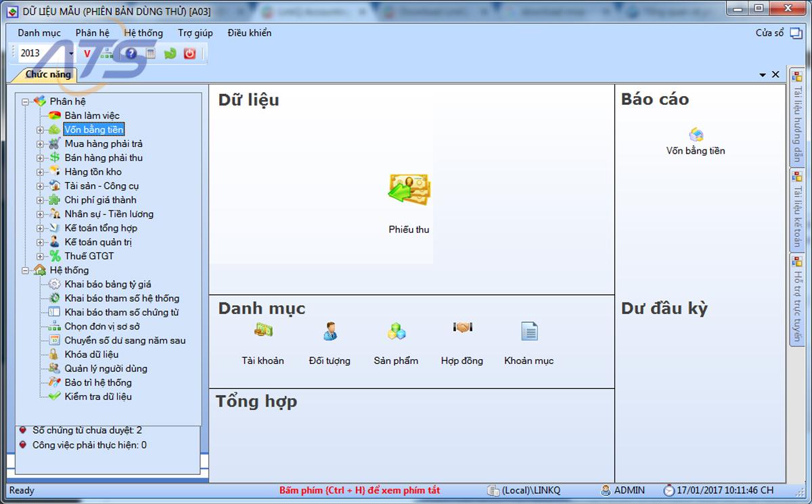Click the blue help question toolbar icon
Screen dimensions: 812x504
pos(131,53)
